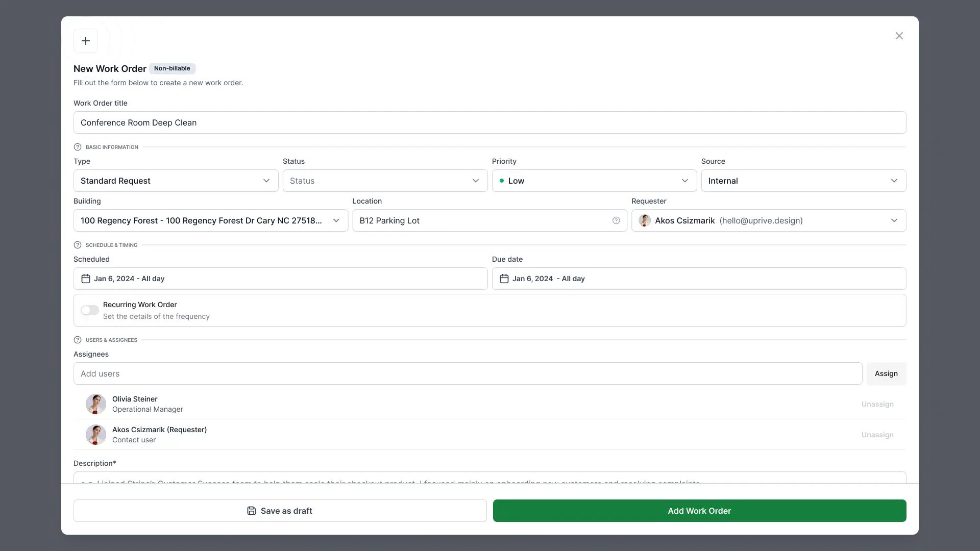Click the Assign button
Image resolution: width=980 pixels, height=551 pixels.
(x=886, y=373)
